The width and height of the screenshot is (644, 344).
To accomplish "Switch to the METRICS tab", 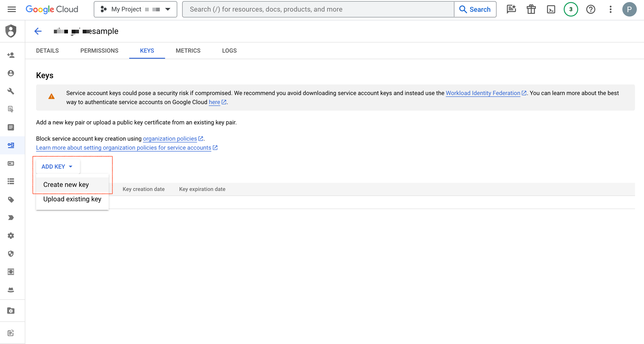I will coord(188,51).
